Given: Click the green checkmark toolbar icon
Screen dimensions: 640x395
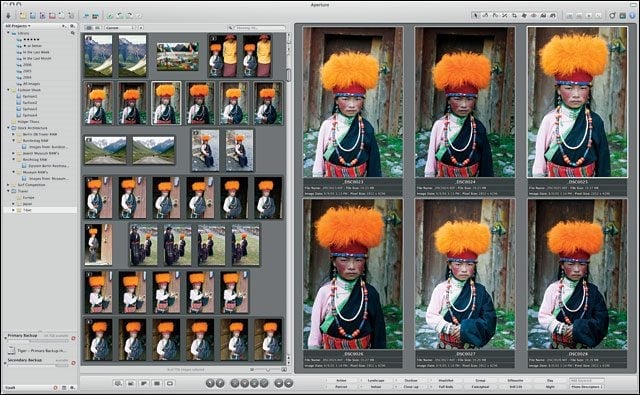Looking at the screenshot, I should [110, 16].
